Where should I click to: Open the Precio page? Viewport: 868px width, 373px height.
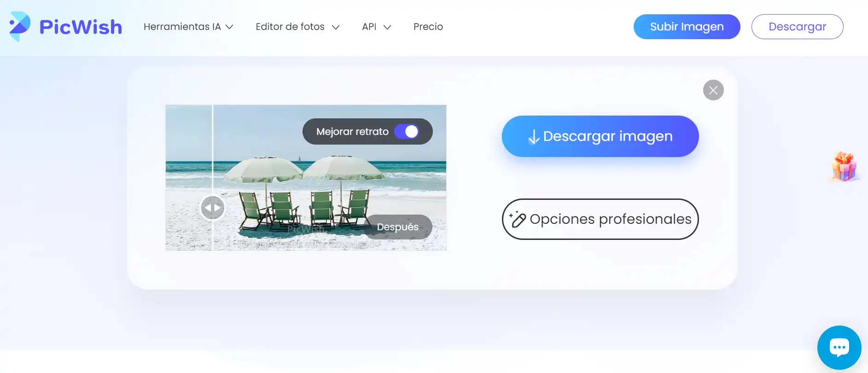[428, 27]
